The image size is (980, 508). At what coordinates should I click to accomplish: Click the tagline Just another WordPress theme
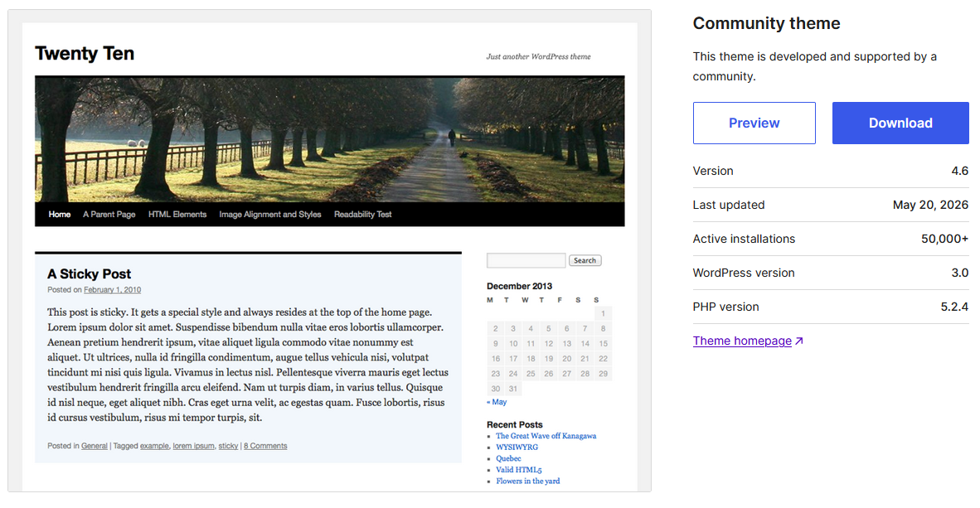(x=539, y=57)
